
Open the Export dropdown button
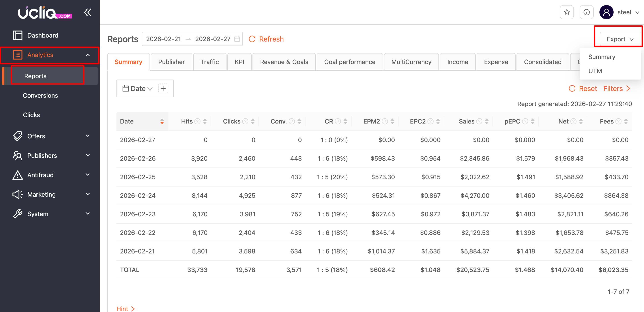(x=620, y=39)
